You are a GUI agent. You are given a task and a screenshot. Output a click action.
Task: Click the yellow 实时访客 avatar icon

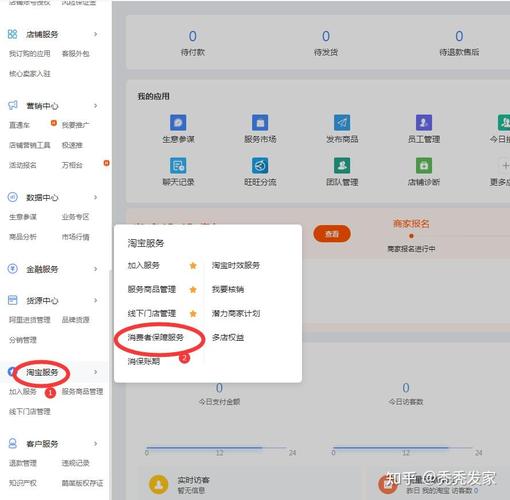click(x=159, y=484)
